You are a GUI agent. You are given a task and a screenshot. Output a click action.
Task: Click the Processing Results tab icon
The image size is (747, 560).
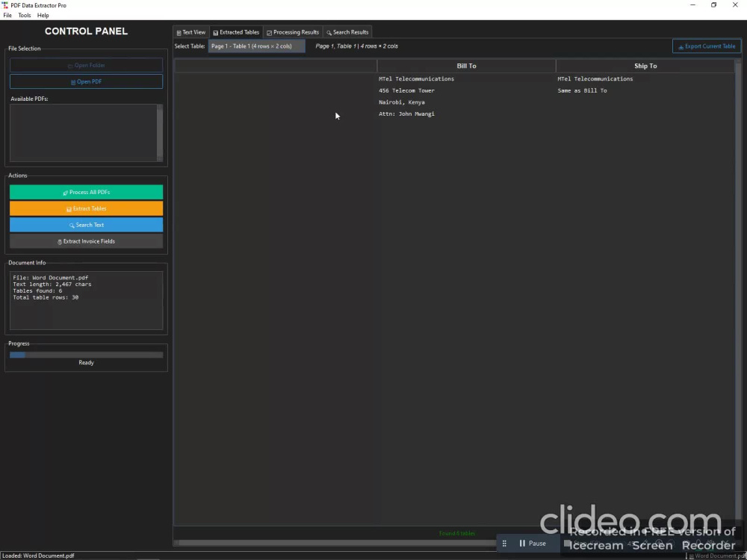[269, 33]
